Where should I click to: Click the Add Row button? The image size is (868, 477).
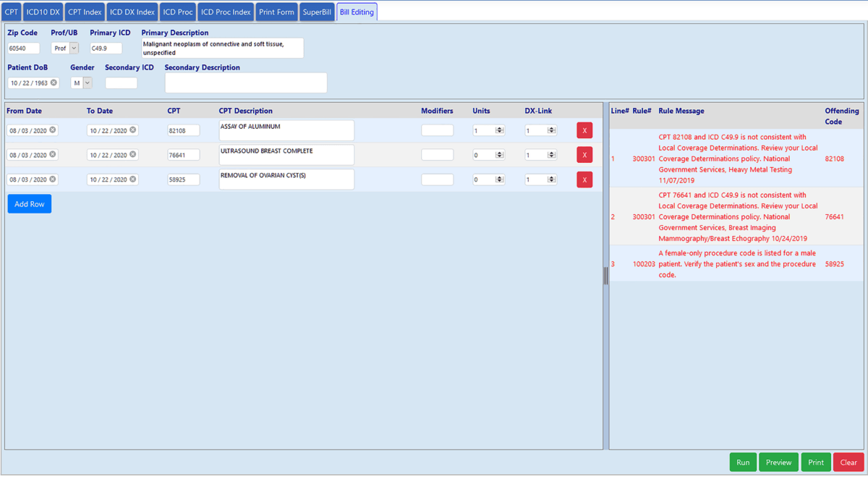[30, 204]
